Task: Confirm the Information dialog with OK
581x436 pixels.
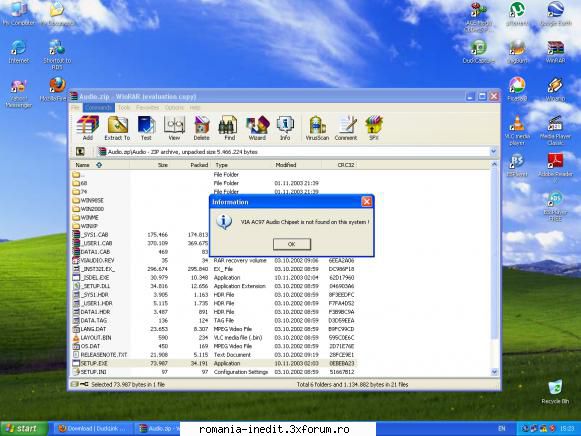Action: click(292, 244)
